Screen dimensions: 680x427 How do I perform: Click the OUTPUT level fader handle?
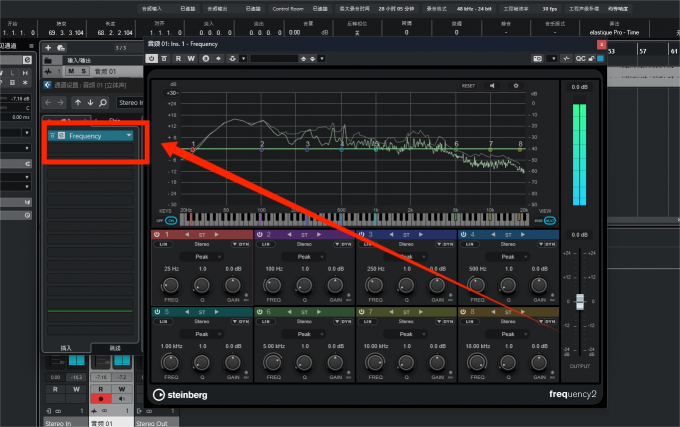tap(580, 301)
